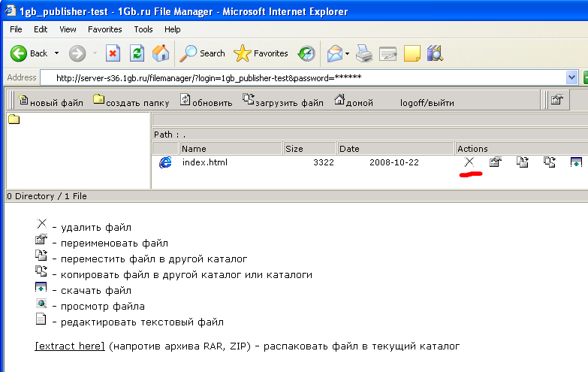Open the Back button history dropdown arrow

point(55,53)
